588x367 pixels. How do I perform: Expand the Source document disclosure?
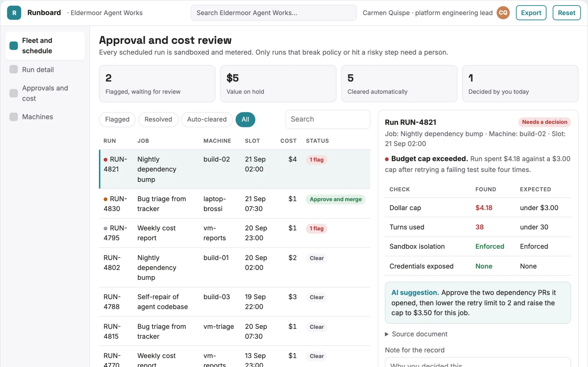pos(416,334)
